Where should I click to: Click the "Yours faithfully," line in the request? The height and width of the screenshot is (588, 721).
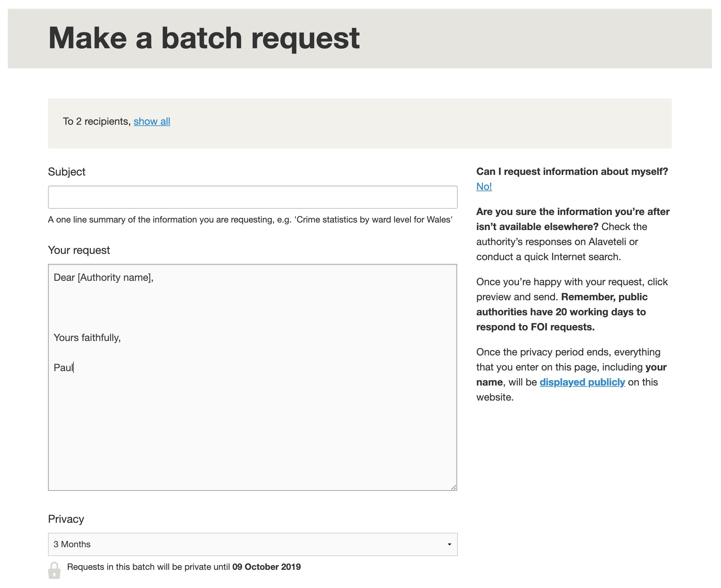[88, 337]
